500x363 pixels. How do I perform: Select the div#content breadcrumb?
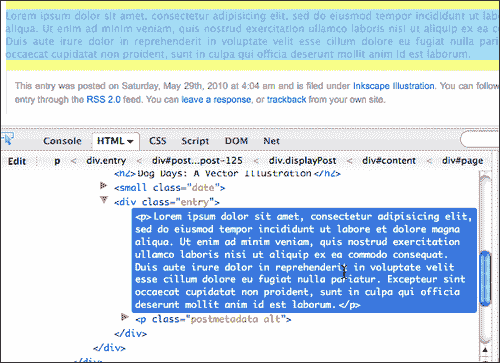[389, 161]
